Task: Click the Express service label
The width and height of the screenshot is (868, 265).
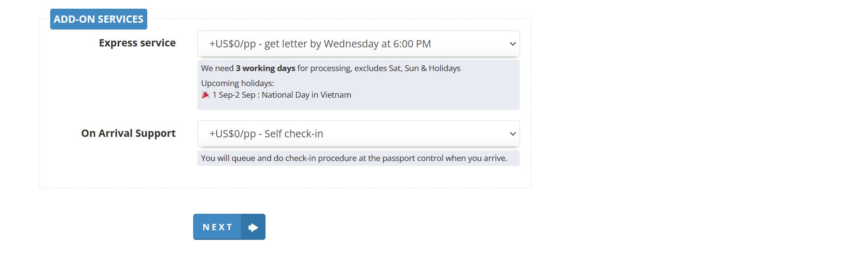Action: 137,43
